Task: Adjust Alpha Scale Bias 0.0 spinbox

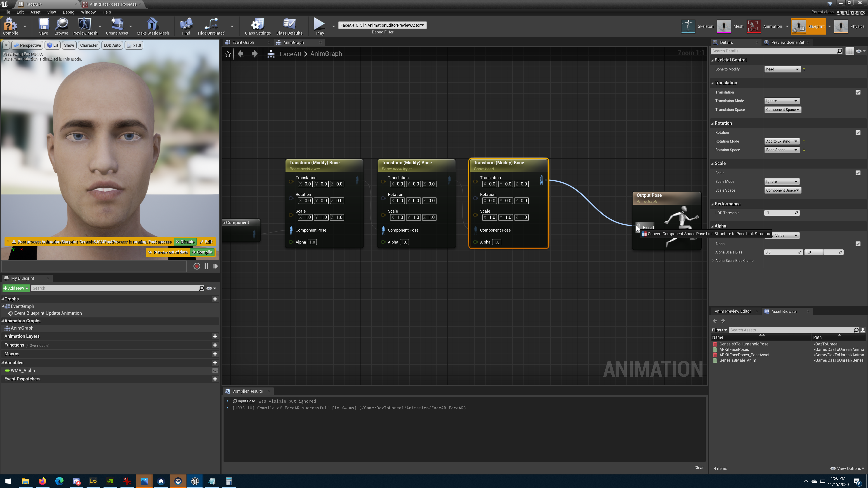Action: click(783, 252)
